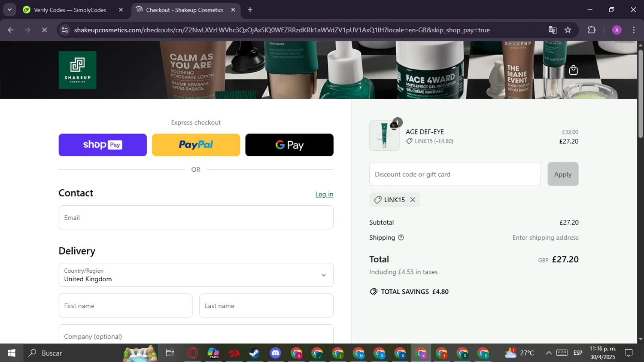Close the Verify Codes — SimplyCodes tab
644x362 pixels.
click(121, 10)
